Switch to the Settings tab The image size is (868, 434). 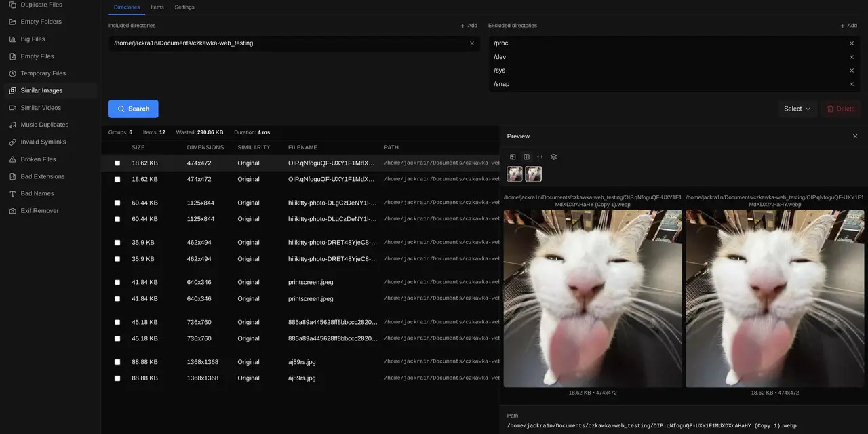(x=184, y=7)
